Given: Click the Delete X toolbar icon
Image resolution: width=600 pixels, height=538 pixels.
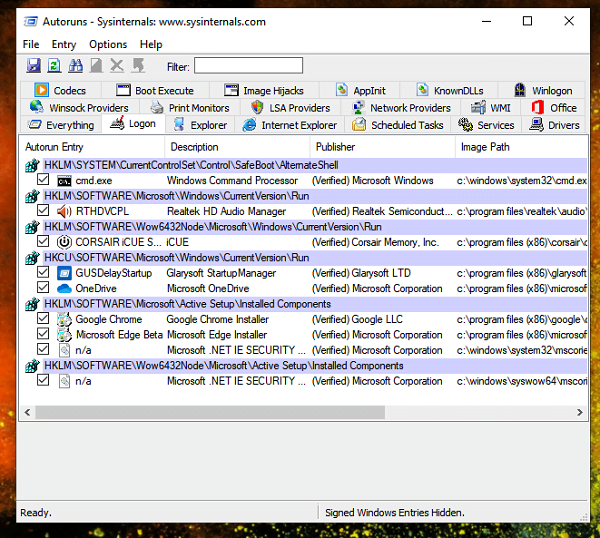Looking at the screenshot, I should pos(117,65).
